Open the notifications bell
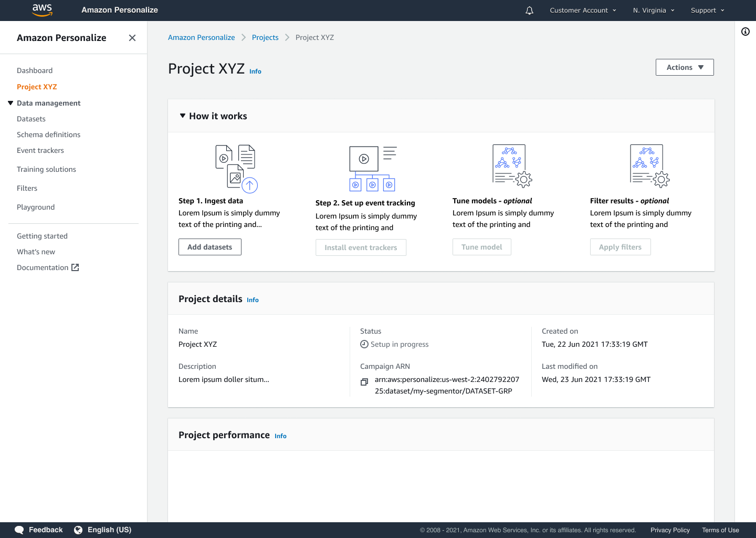This screenshot has height=538, width=756. 529,11
